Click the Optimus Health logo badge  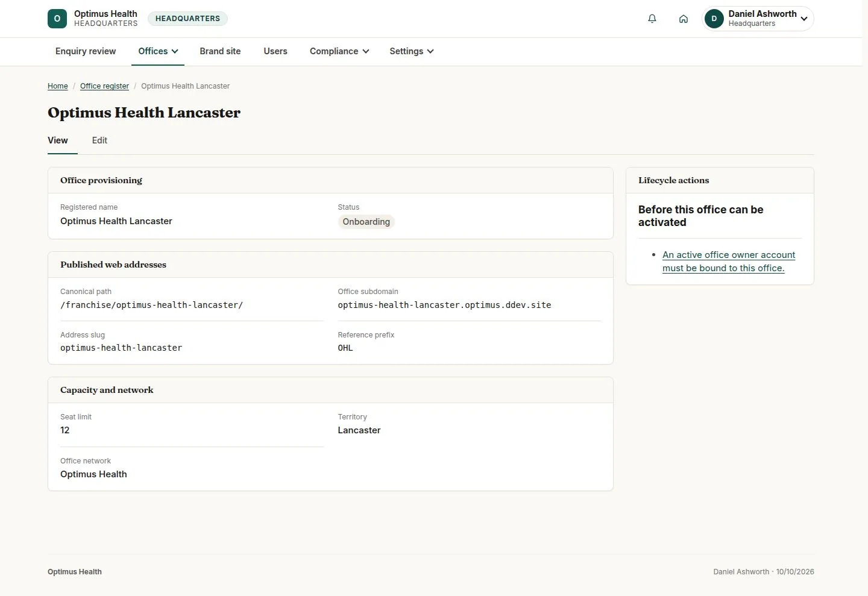[x=57, y=19]
